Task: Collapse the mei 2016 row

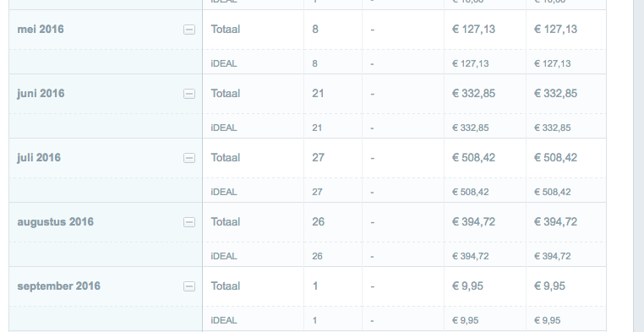Action: 189,30
